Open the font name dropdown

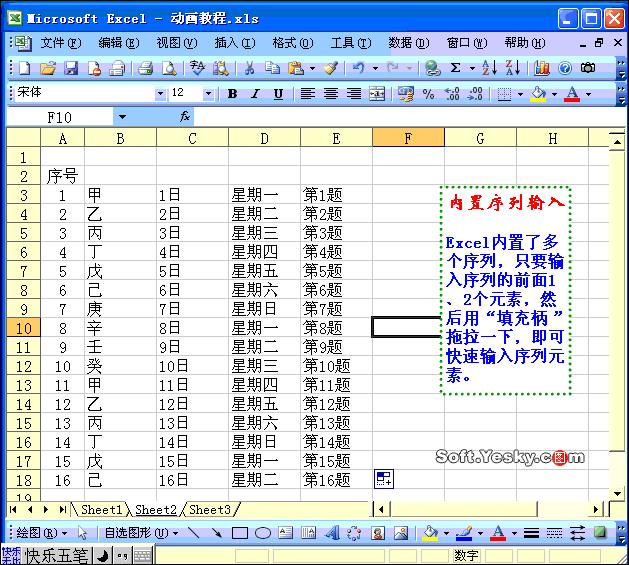click(x=160, y=94)
